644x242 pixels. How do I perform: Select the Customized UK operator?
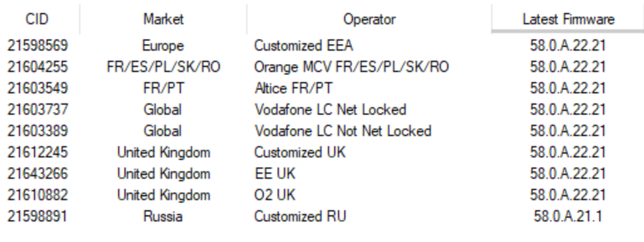coord(300,152)
